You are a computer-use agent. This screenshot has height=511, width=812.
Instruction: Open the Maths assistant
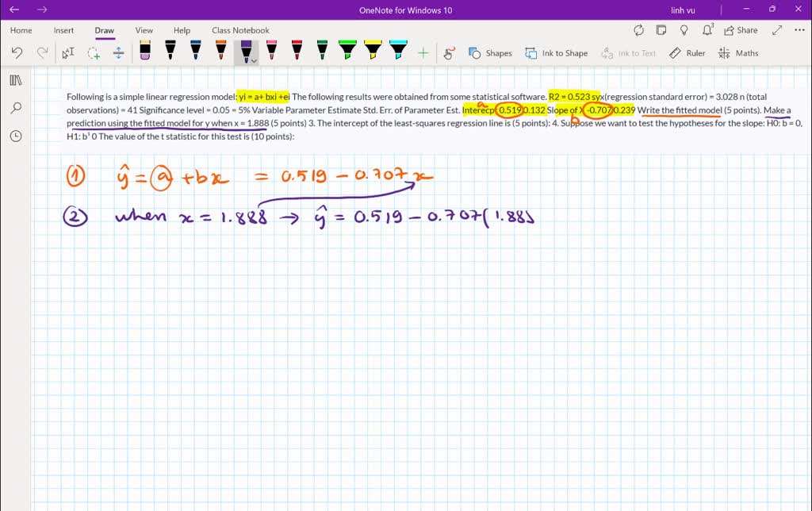tap(738, 52)
